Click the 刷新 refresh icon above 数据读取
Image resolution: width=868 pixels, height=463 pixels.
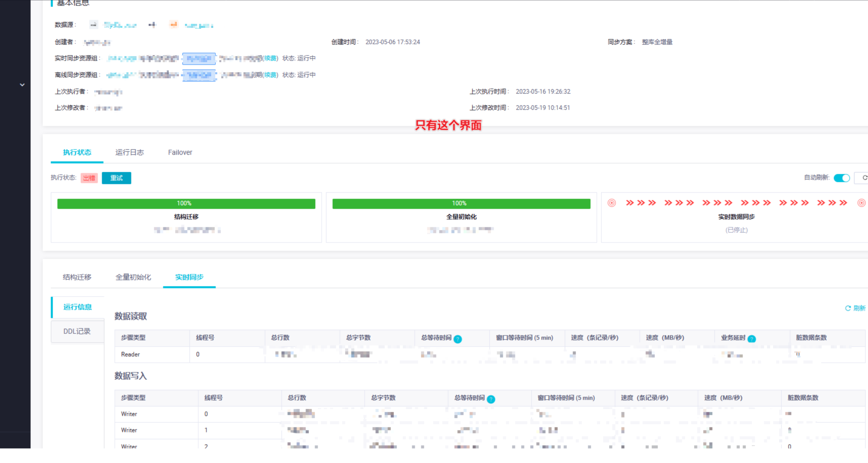pyautogui.click(x=848, y=308)
